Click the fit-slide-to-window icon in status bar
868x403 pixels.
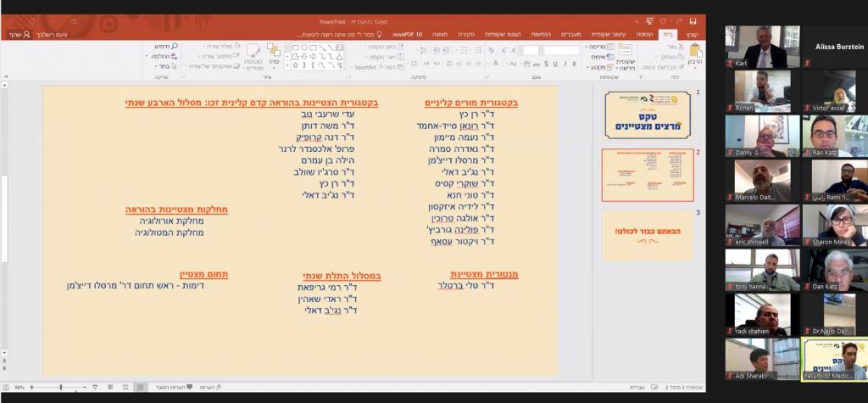pos(5,387)
